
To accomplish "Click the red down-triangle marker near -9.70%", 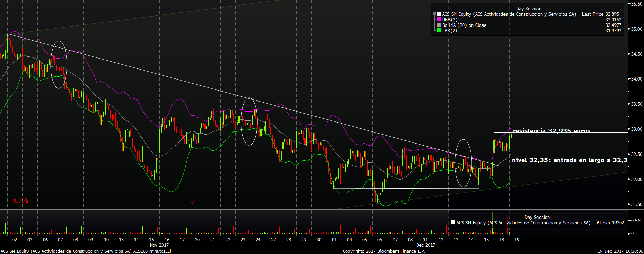I will tap(192, 202).
